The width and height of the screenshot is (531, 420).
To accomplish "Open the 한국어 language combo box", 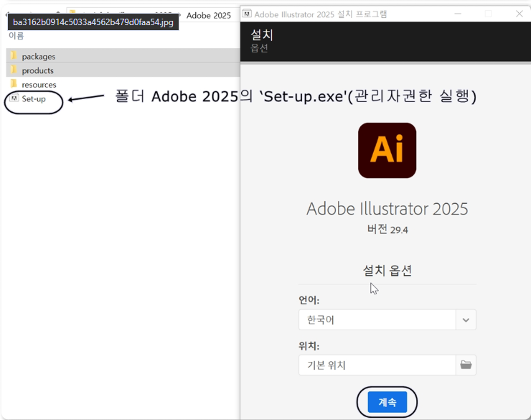I will [377, 319].
